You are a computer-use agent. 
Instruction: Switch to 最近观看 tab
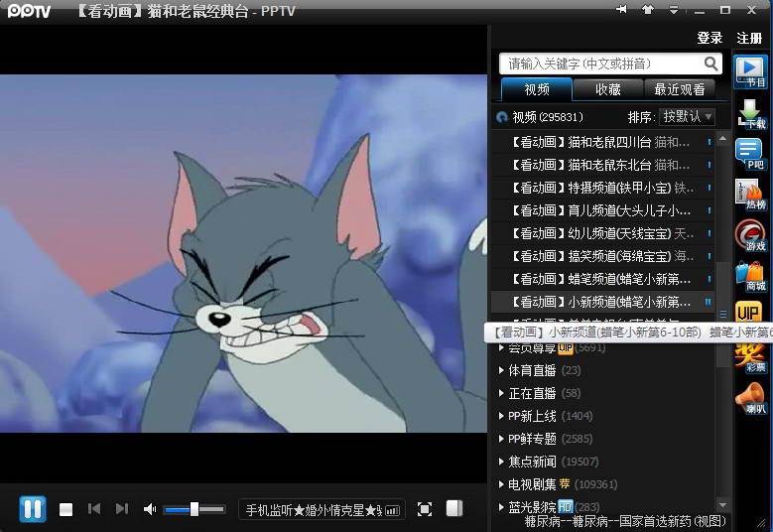pyautogui.click(x=680, y=89)
